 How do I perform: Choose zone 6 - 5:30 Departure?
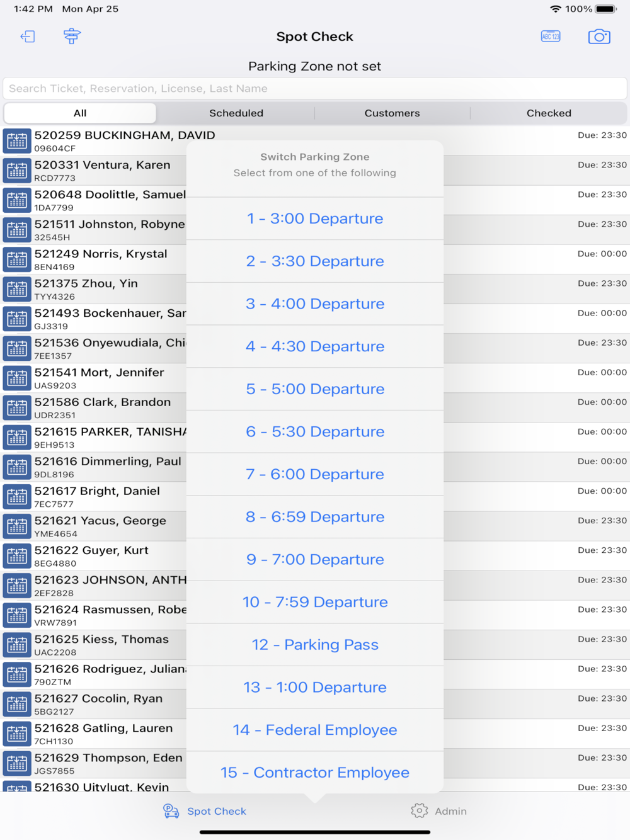point(315,431)
